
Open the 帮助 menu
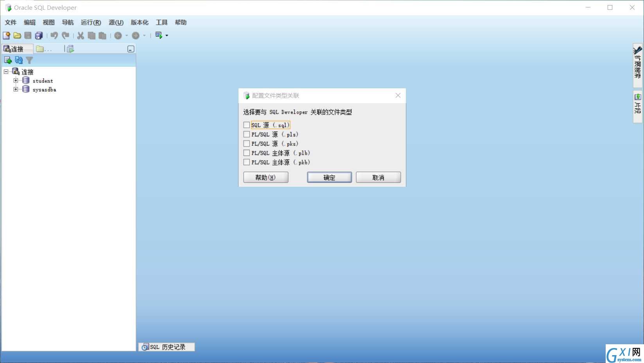click(x=181, y=22)
